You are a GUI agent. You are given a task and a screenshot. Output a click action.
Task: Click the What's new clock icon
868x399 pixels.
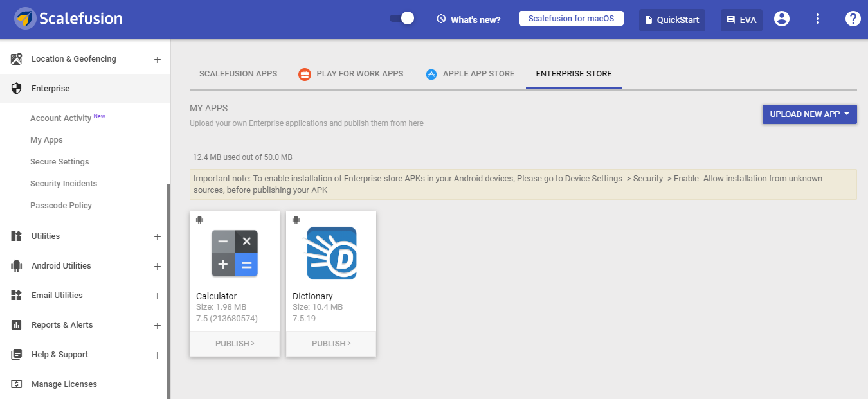point(441,19)
